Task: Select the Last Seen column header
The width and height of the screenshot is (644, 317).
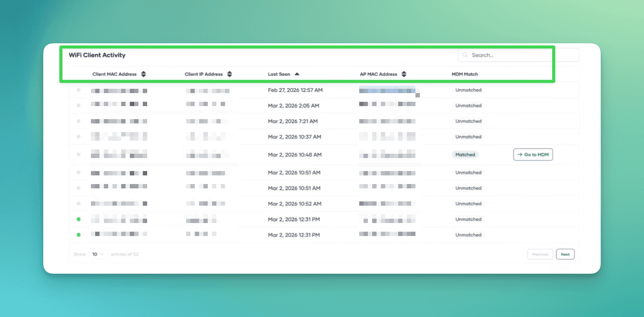Action: tap(279, 74)
